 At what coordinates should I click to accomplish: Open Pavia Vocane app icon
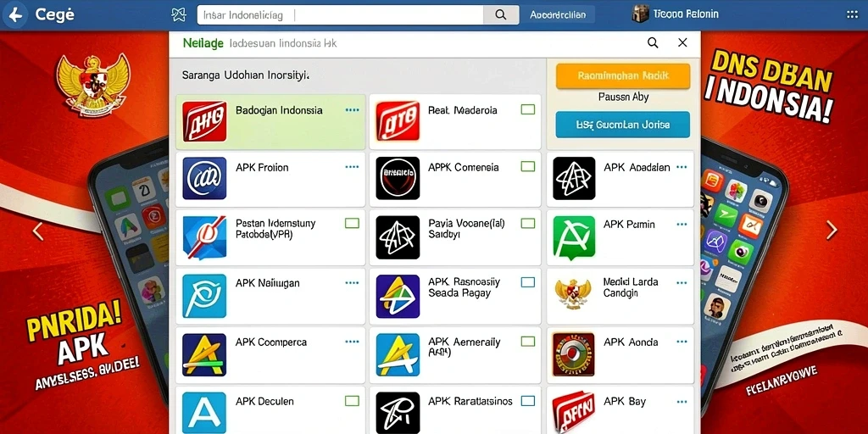(398, 237)
